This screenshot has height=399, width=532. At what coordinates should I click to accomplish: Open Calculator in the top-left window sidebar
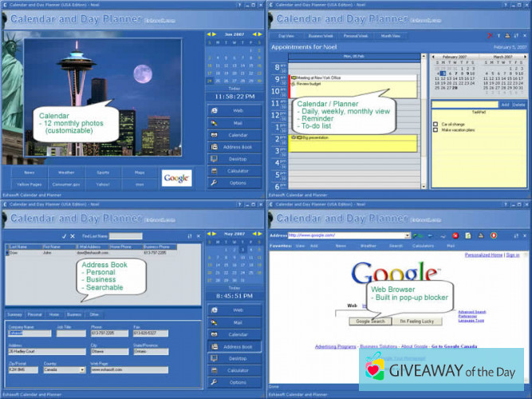[234, 171]
